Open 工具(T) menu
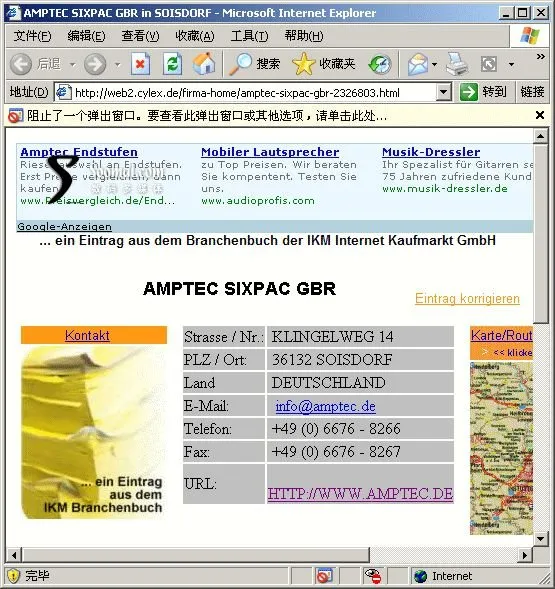Image resolution: width=555 pixels, height=589 pixels. tap(249, 36)
